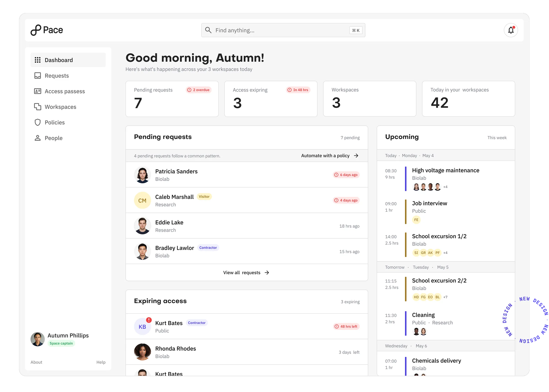The image size is (549, 392).
Task: Click the Access passes card icon
Action: pyautogui.click(x=38, y=91)
